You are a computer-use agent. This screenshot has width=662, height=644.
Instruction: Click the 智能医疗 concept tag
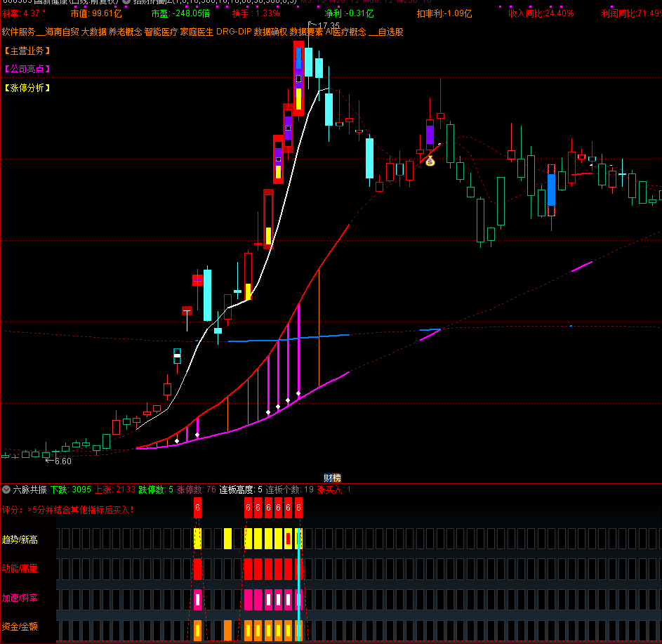[x=161, y=32]
